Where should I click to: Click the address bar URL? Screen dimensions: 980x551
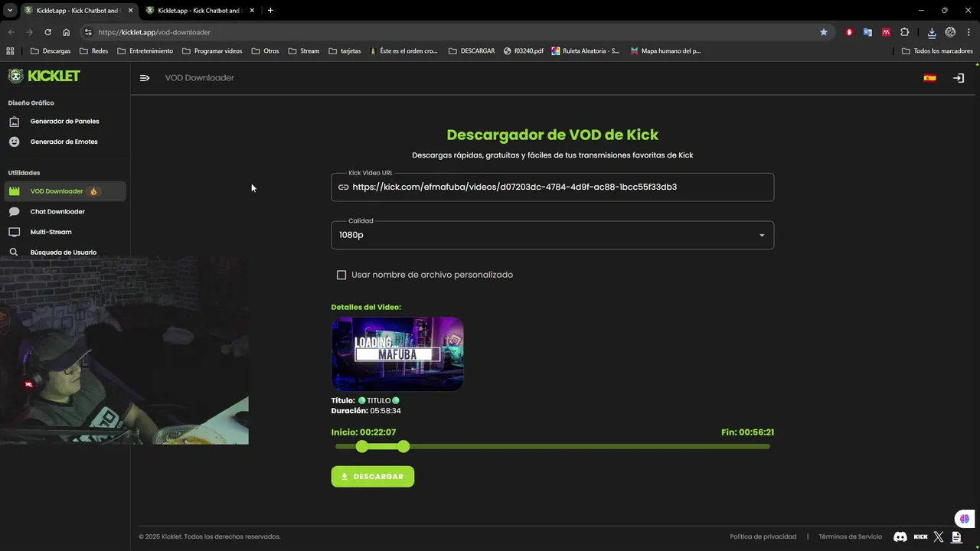coord(155,32)
